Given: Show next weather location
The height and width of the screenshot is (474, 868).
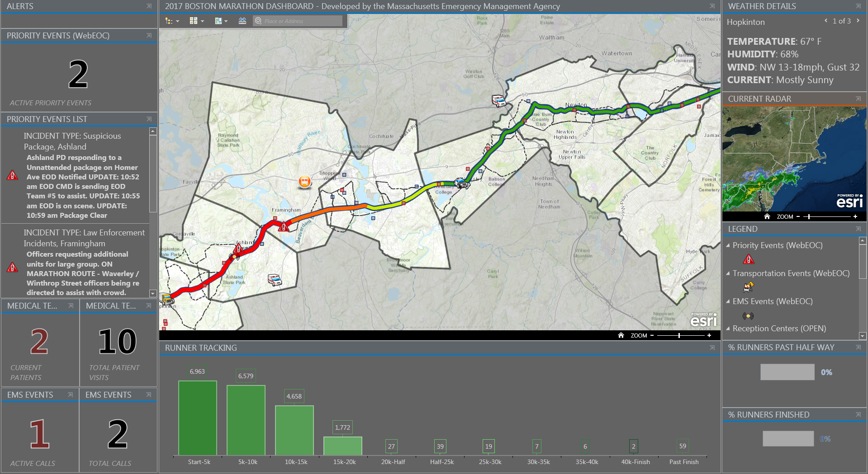Looking at the screenshot, I should point(858,21).
